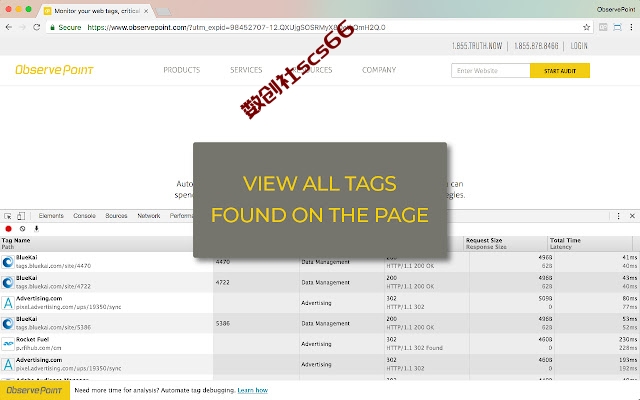
Task: Click the Learn how link
Action: [253, 390]
